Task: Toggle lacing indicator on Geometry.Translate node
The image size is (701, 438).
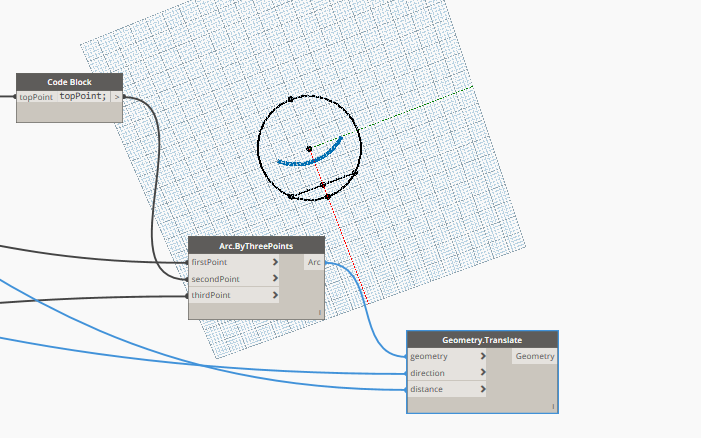Action: 553,406
